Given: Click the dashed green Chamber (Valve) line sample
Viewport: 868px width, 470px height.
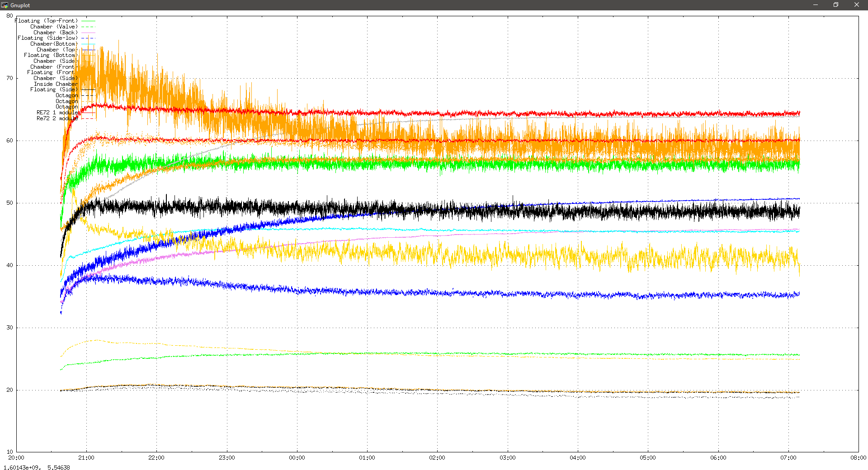Looking at the screenshot, I should pos(88,27).
